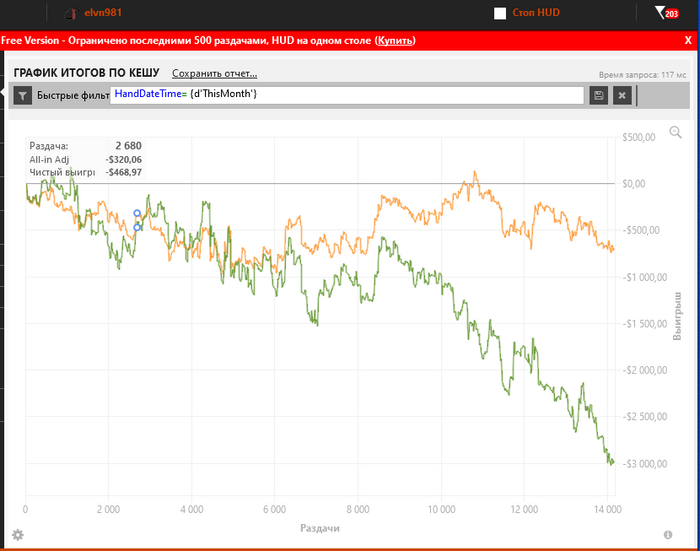Screen dimensions: 700x551
Task: Click the Время запроса: 117 мс text
Action: coord(642,75)
